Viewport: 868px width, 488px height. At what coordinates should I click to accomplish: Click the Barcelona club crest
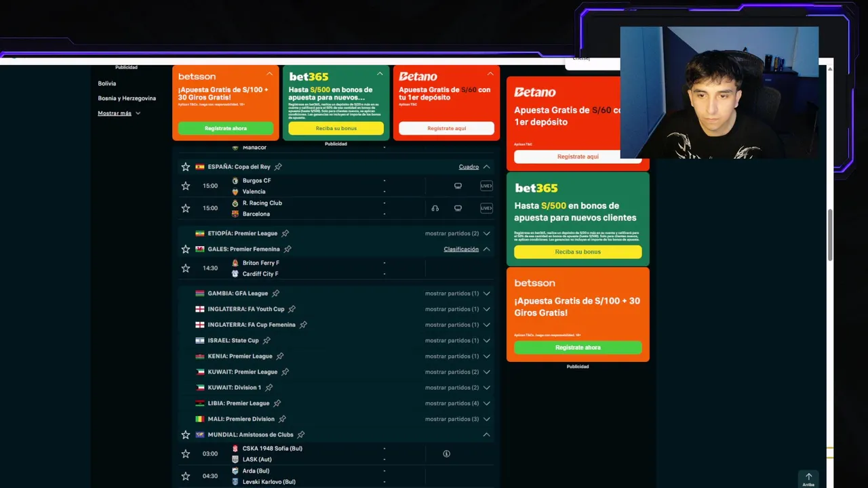pos(235,213)
